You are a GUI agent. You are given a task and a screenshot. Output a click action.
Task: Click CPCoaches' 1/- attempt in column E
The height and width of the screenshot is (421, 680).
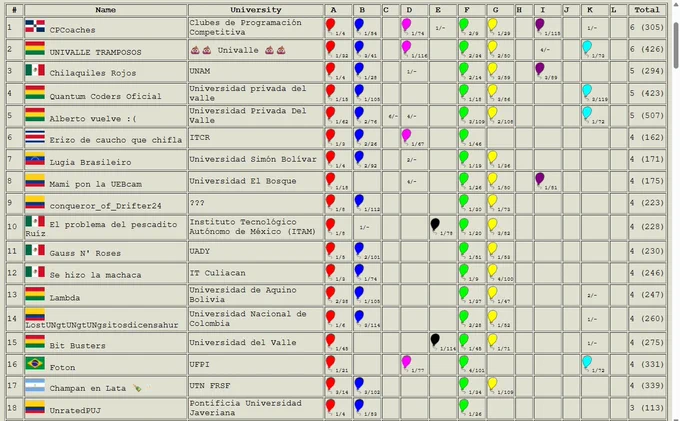click(x=440, y=28)
